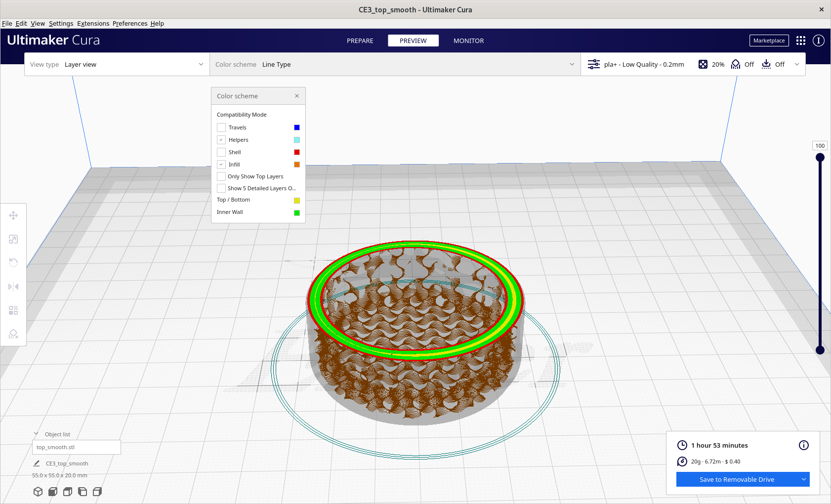The height and width of the screenshot is (504, 831).
Task: Open Per Model Settings tool
Action: coord(13,310)
